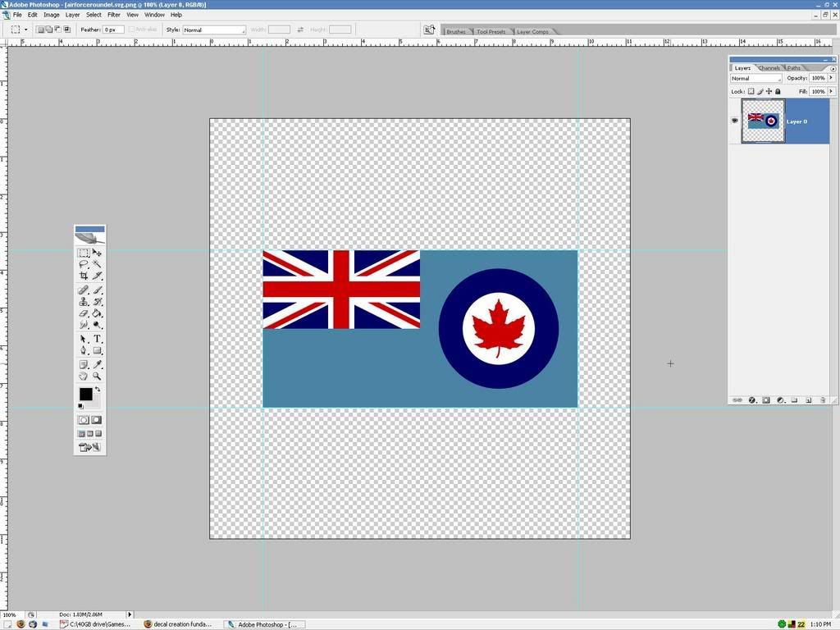Select the Eraser tool
This screenshot has height=630, width=840.
[84, 313]
